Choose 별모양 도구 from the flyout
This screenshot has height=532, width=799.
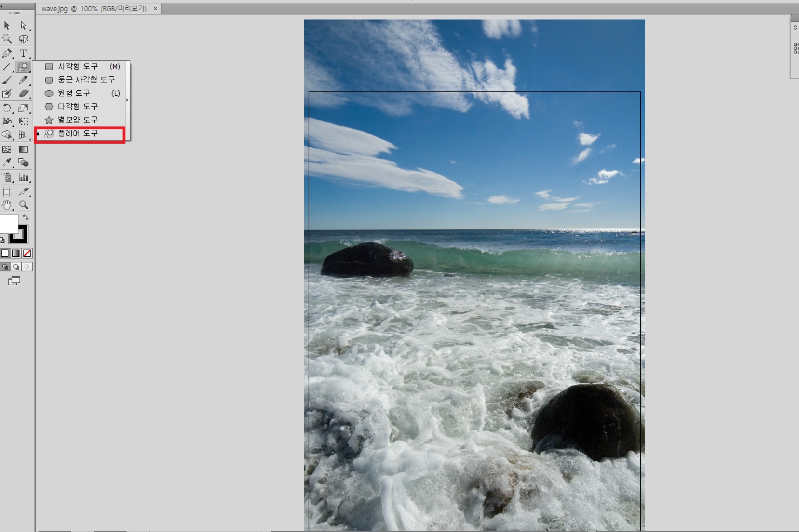tap(77, 120)
